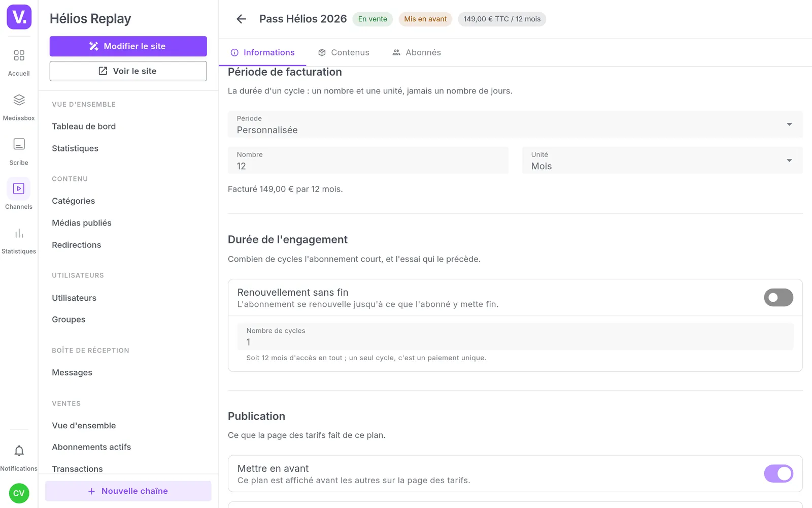Open Abonnements actifs
This screenshot has height=508, width=812.
pos(91,447)
